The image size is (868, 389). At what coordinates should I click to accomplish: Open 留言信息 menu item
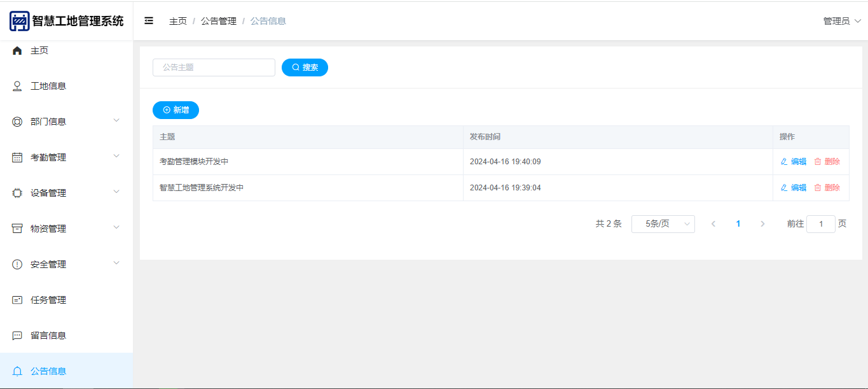pos(66,336)
